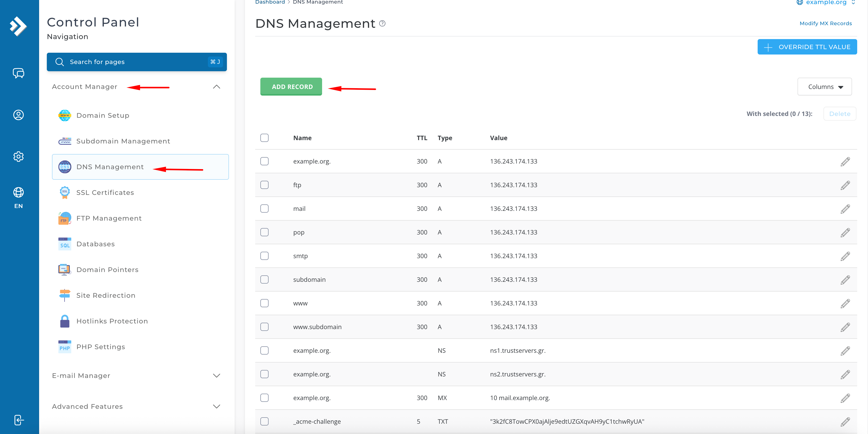Edit the ftp A record with pencil icon
The height and width of the screenshot is (434, 868).
coord(845,185)
